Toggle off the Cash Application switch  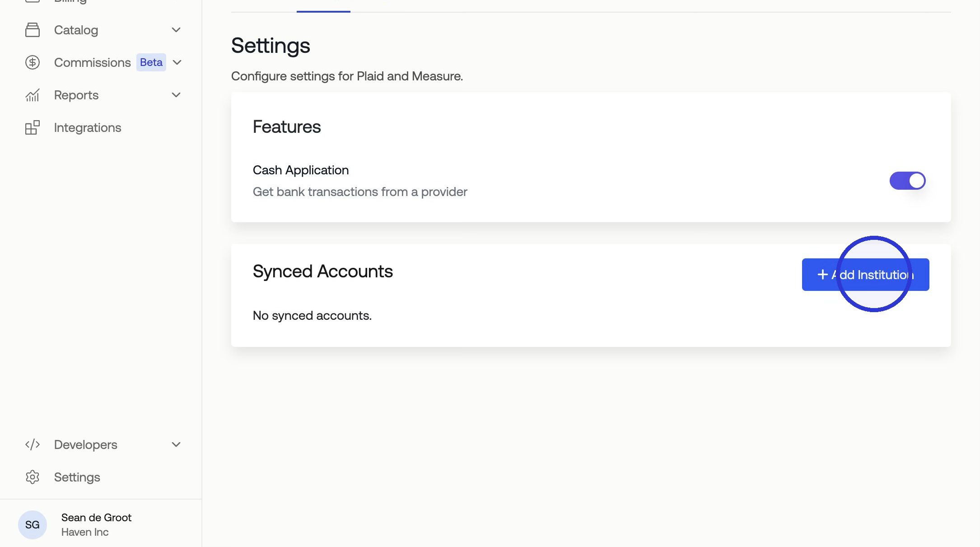point(907,181)
